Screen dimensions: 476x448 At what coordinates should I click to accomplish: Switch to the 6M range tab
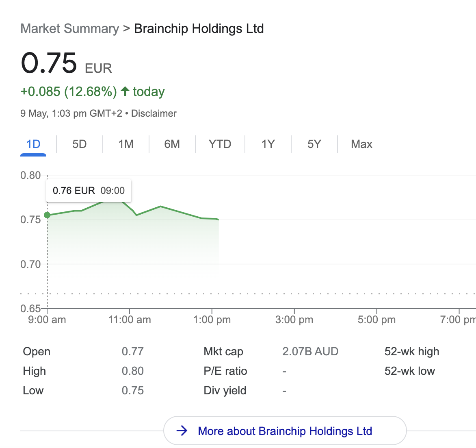point(172,144)
